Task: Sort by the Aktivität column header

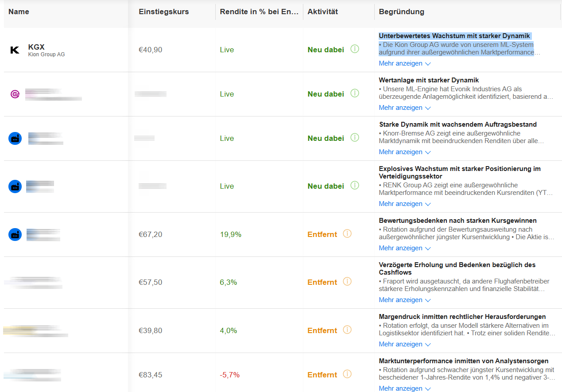Action: click(x=323, y=12)
